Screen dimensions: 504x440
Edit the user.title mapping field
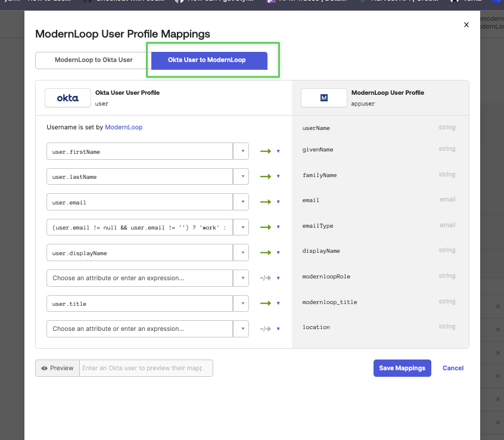pyautogui.click(x=140, y=303)
